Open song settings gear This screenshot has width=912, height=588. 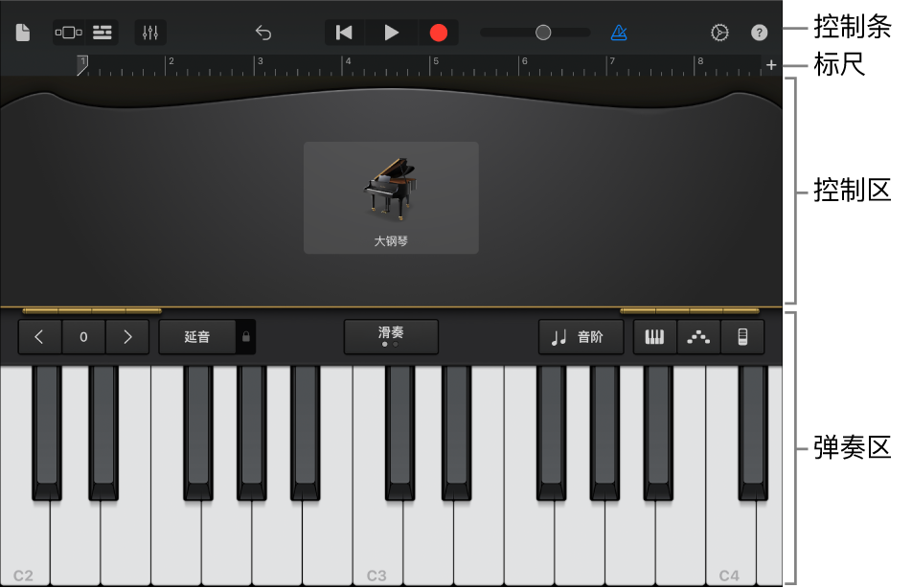pyautogui.click(x=719, y=33)
